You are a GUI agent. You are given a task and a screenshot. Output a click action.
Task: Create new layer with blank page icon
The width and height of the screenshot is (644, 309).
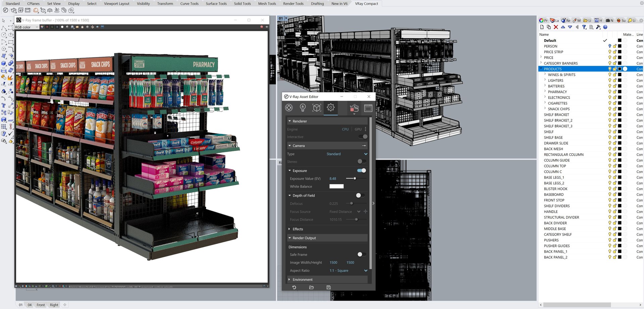coord(542,27)
